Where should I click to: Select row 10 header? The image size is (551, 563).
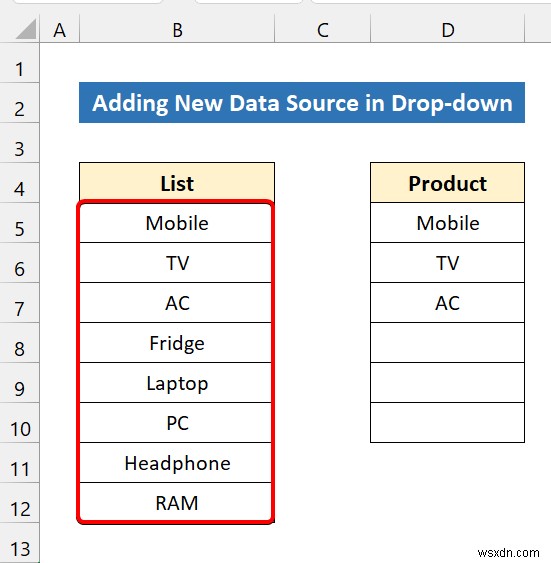click(x=19, y=423)
